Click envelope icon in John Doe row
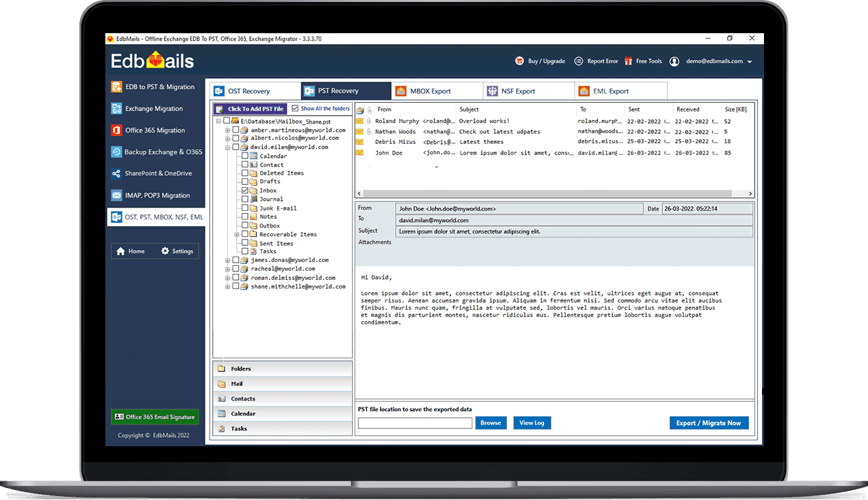The height and width of the screenshot is (500, 868). (360, 153)
